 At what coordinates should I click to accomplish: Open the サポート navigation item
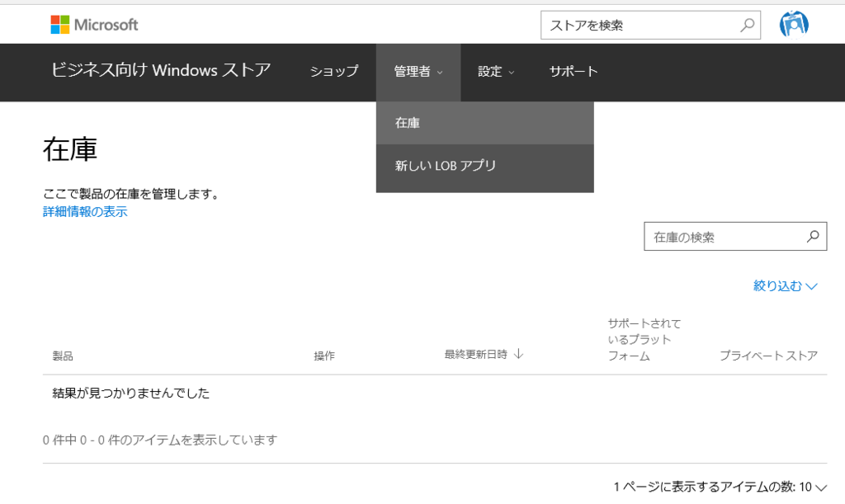click(x=574, y=72)
